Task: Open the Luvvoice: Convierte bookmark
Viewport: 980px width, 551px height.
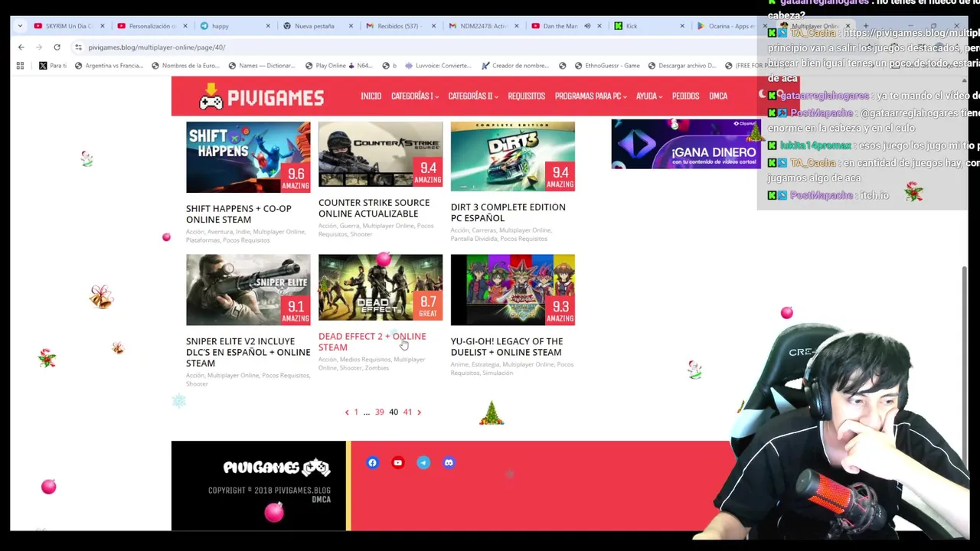Action: click(x=438, y=66)
